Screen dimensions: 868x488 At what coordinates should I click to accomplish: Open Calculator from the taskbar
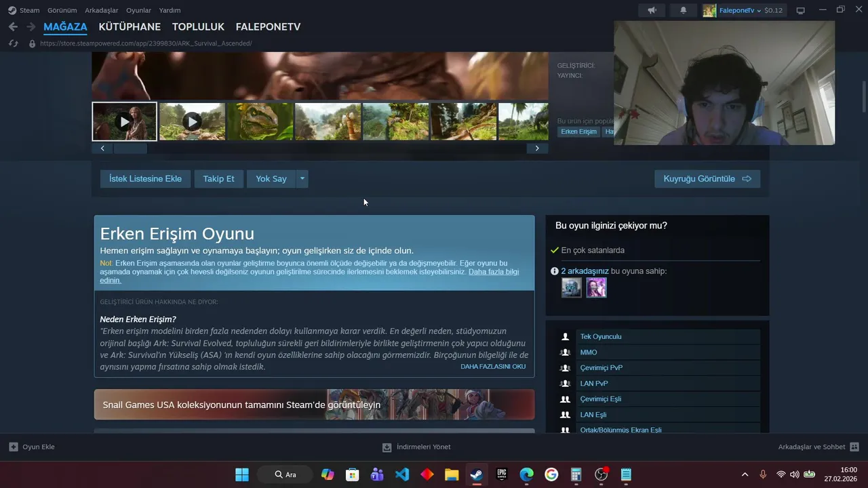[576, 474]
